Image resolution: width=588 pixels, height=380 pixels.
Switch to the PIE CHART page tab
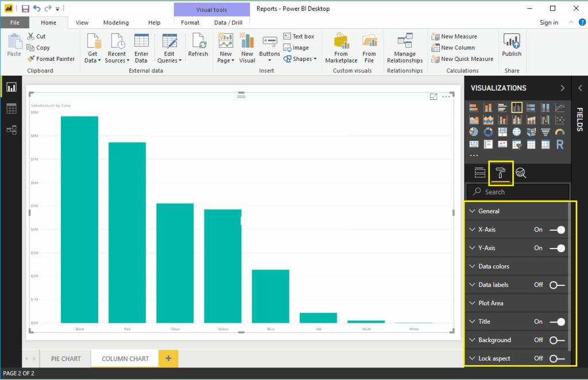pyautogui.click(x=65, y=359)
